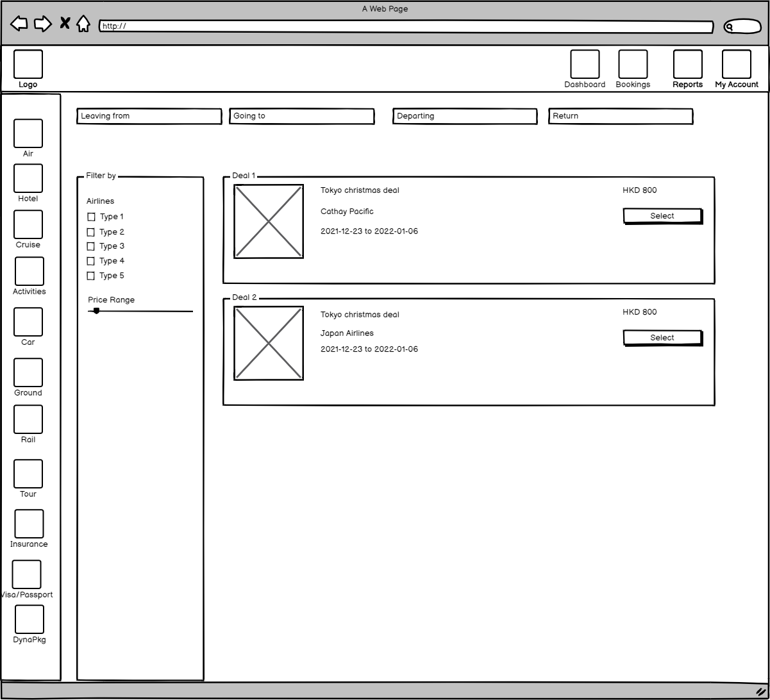
Task: Select the Insurance icon
Action: 29,524
